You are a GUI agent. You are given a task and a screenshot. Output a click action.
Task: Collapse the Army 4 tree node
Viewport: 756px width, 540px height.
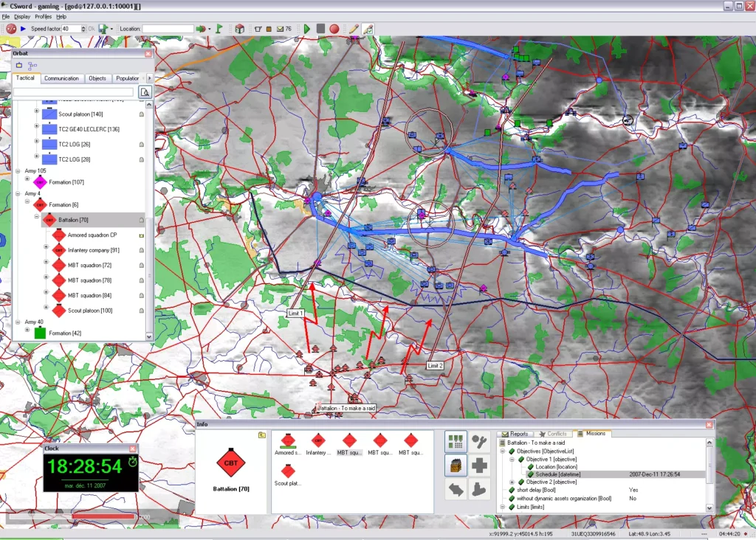tap(18, 193)
